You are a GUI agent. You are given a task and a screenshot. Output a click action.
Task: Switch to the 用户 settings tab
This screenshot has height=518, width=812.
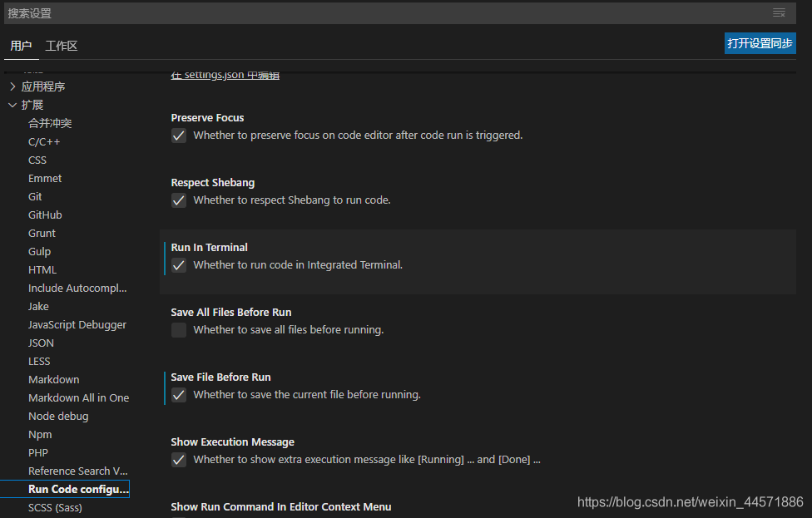21,46
